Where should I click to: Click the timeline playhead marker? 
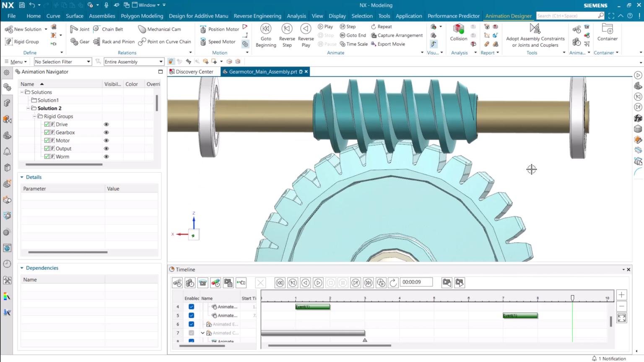click(572, 298)
